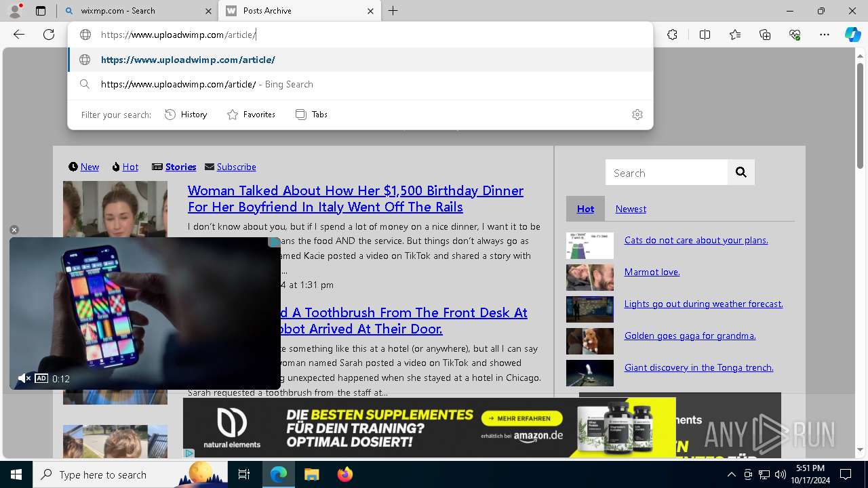Viewport: 868px width, 488px height.
Task: Open the Favorites star menu
Action: [x=735, y=35]
